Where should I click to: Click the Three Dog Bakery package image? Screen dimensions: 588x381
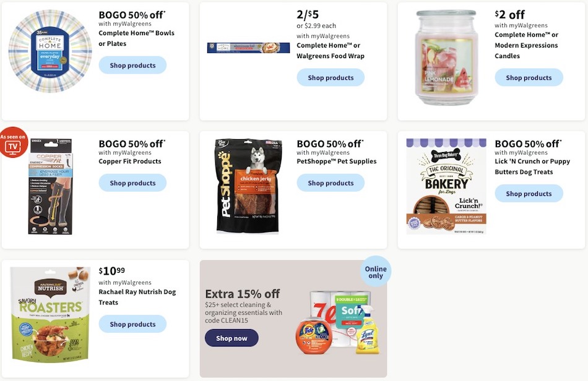[x=446, y=186]
